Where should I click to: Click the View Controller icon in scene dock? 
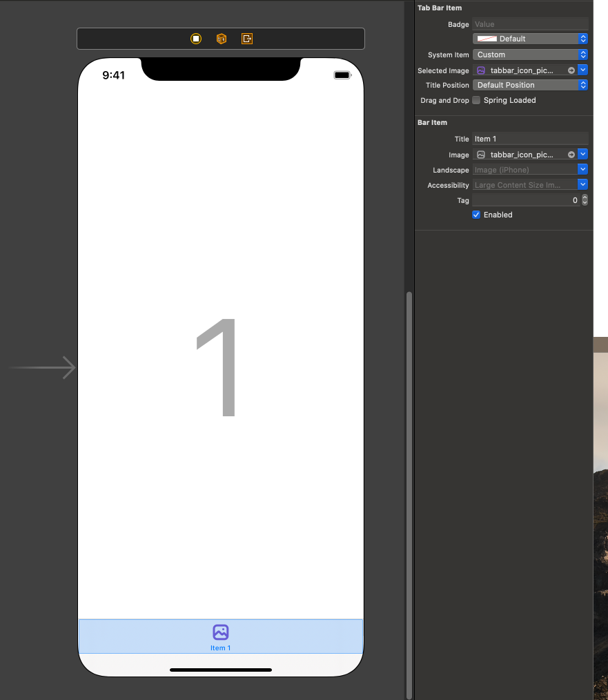coord(196,39)
